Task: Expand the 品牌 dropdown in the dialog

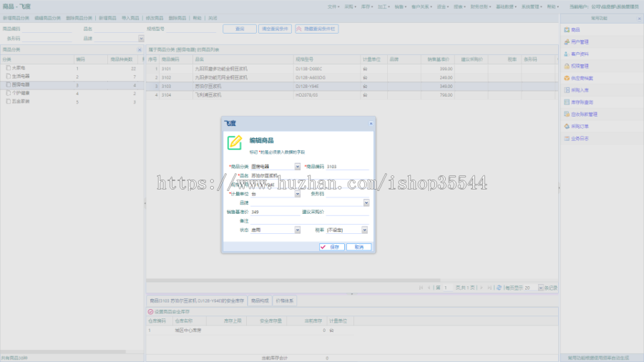Action: [366, 202]
